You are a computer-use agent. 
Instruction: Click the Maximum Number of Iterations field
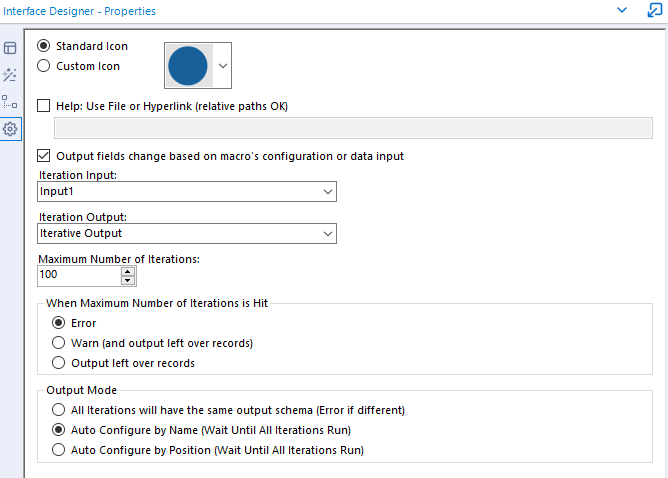tap(78, 275)
